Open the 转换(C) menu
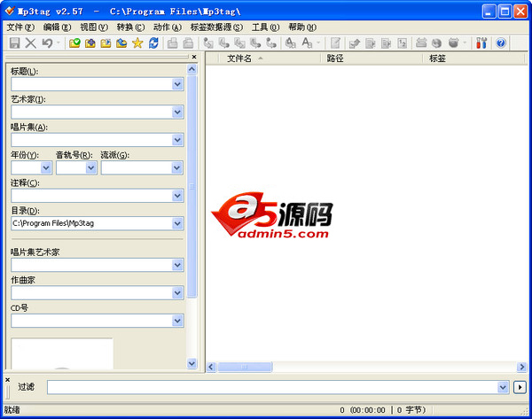This screenshot has height=419, width=532. [x=130, y=27]
